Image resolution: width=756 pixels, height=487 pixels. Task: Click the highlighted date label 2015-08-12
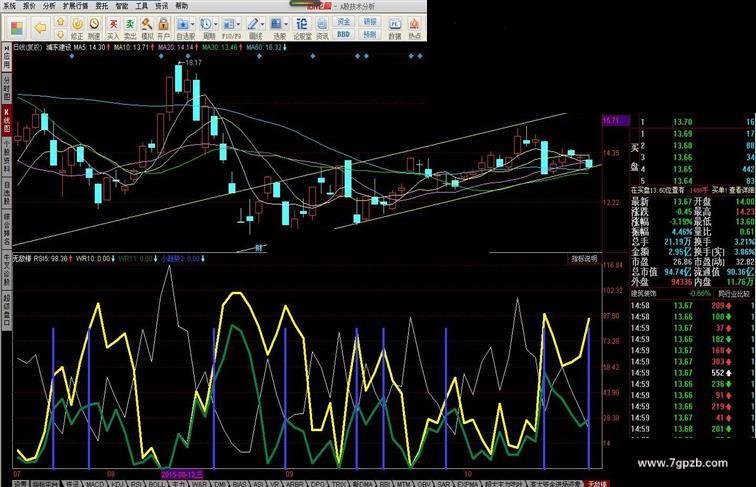pyautogui.click(x=183, y=474)
